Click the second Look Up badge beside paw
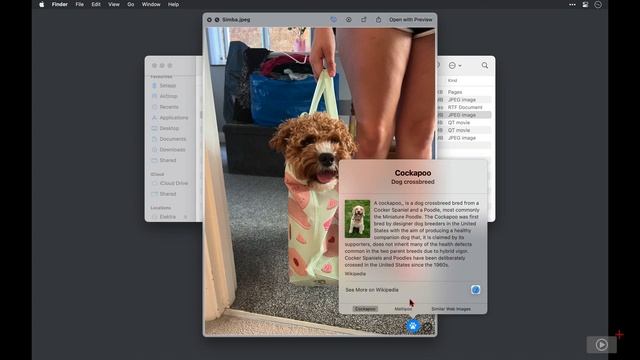 [x=427, y=327]
